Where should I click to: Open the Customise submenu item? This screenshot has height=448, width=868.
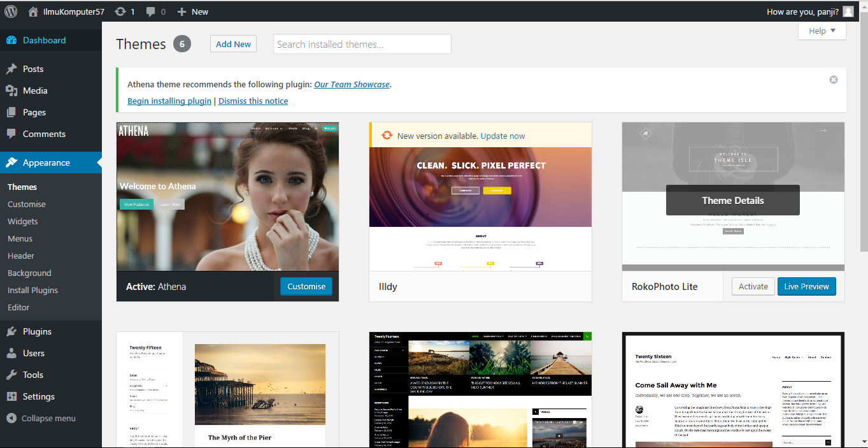pos(27,204)
